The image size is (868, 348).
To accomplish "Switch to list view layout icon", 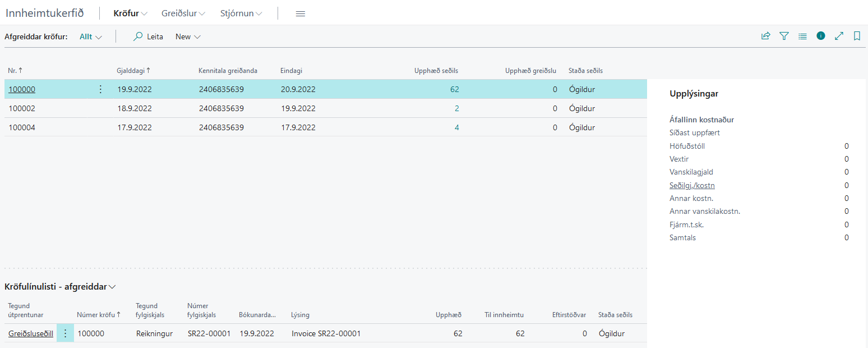I will pyautogui.click(x=802, y=36).
